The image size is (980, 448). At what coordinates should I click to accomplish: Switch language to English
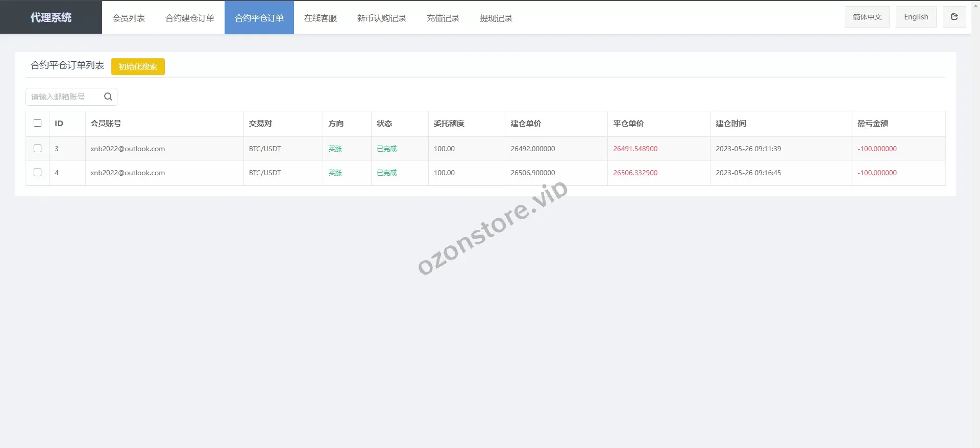click(916, 17)
